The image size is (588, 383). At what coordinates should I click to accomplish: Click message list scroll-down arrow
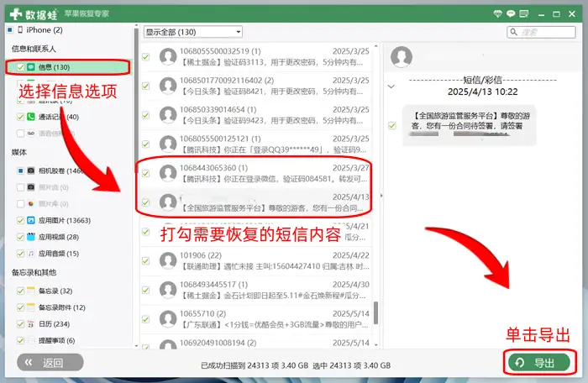pyautogui.click(x=375, y=344)
